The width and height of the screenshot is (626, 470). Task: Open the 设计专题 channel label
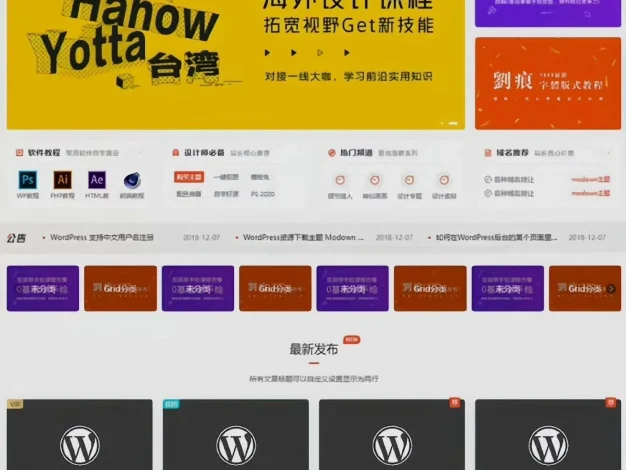[x=409, y=196]
